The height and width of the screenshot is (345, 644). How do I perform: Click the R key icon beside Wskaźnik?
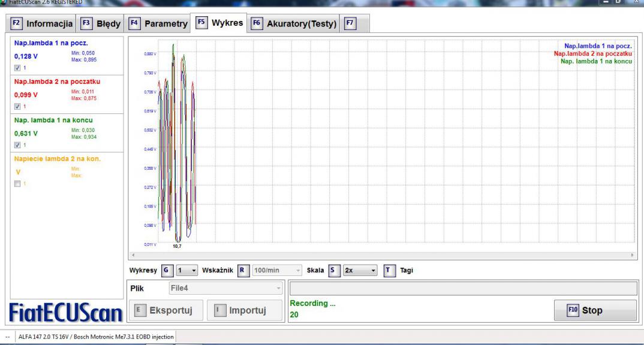[x=243, y=270]
